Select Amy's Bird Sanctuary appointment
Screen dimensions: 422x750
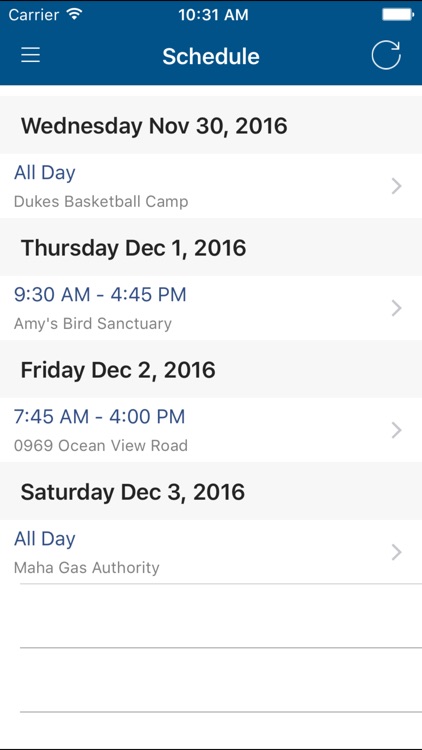point(211,308)
